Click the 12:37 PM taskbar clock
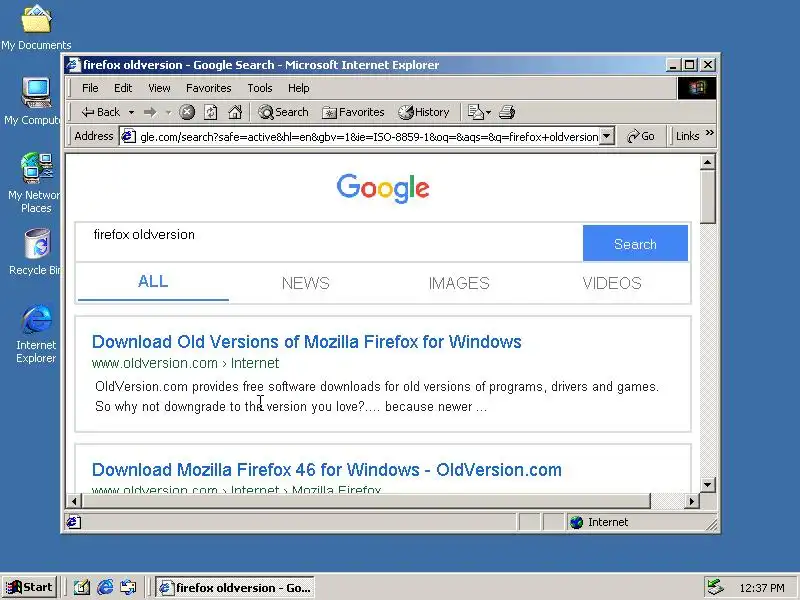 (762, 588)
